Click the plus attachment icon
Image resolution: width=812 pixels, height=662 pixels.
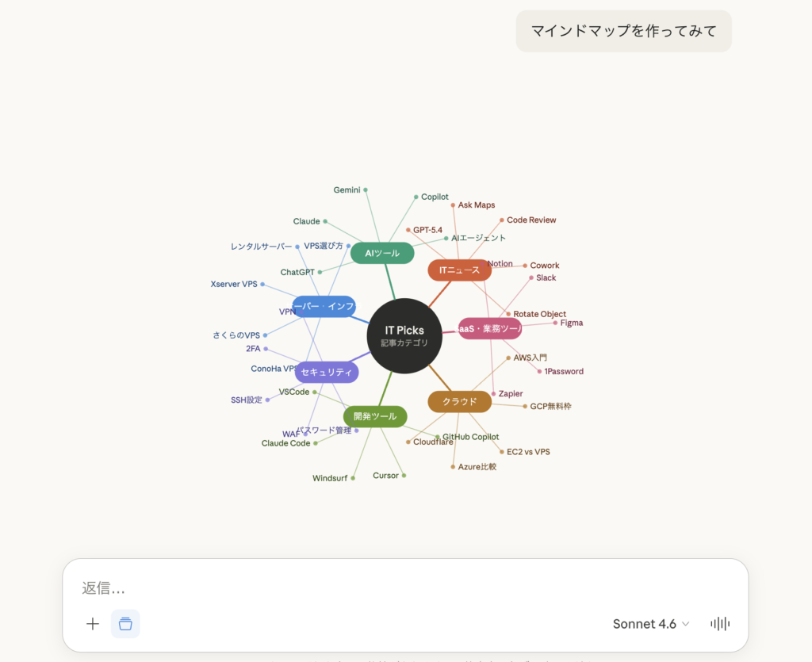coord(93,624)
